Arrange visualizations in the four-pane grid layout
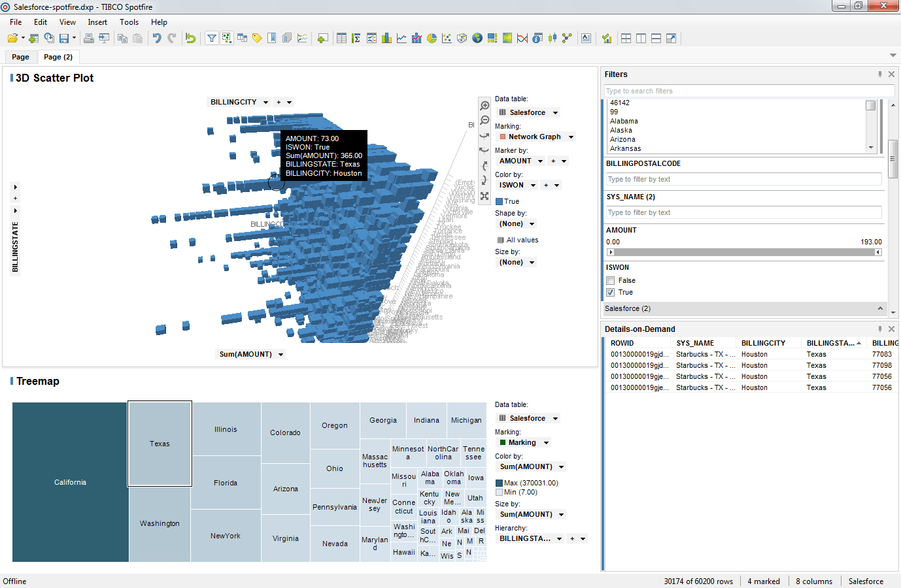The height and width of the screenshot is (588, 901). 626,39
